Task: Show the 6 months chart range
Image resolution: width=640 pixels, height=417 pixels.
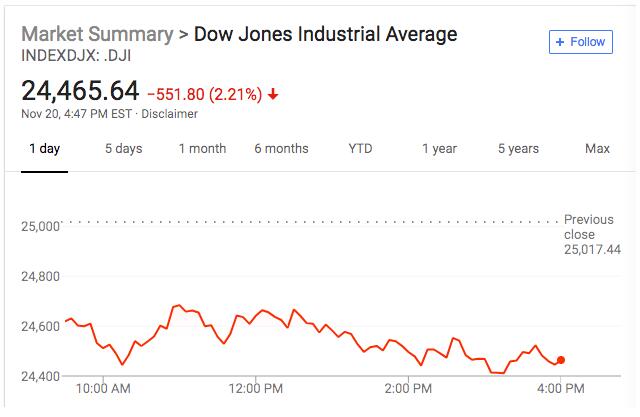Action: pos(281,149)
